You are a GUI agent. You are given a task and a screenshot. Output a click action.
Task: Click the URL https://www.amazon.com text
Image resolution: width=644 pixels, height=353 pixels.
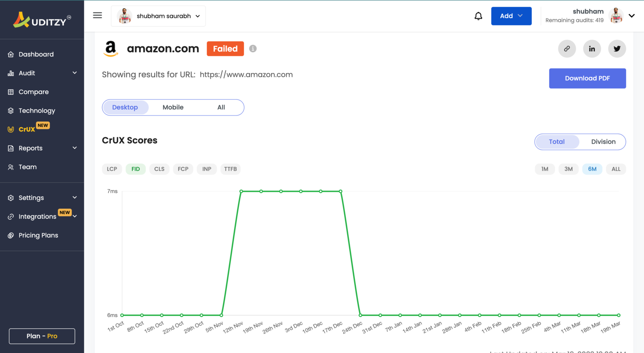click(246, 75)
